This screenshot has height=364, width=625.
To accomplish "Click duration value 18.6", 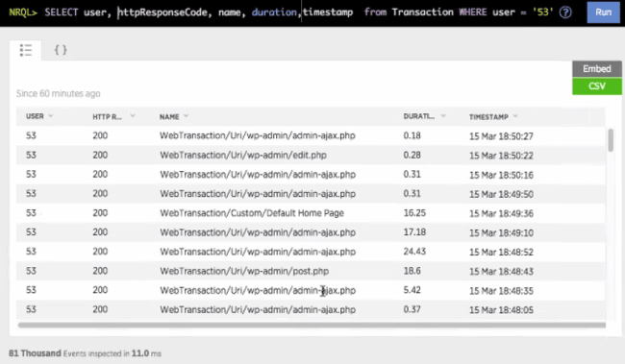I will tap(412, 271).
